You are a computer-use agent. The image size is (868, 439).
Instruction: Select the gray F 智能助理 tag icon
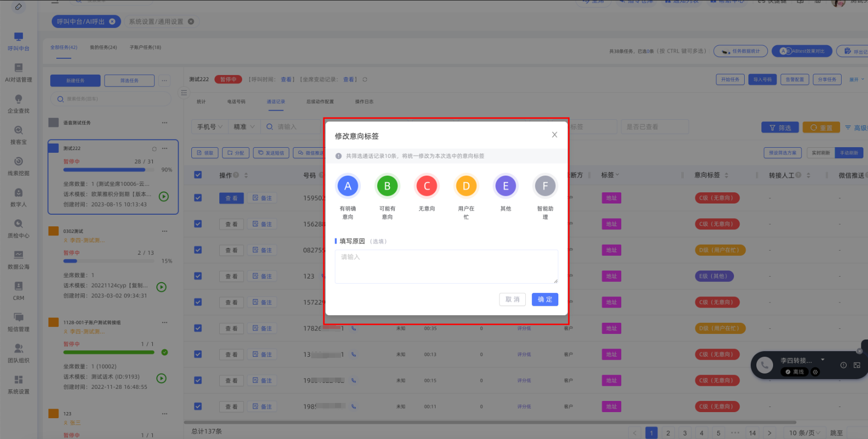click(x=545, y=186)
